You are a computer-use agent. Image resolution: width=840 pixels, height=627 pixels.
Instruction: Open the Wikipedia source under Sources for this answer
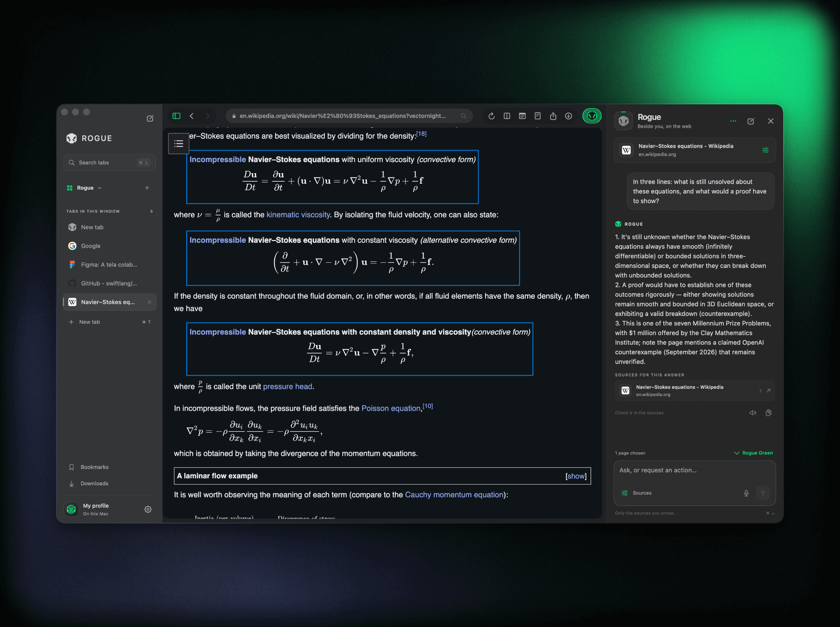point(695,390)
